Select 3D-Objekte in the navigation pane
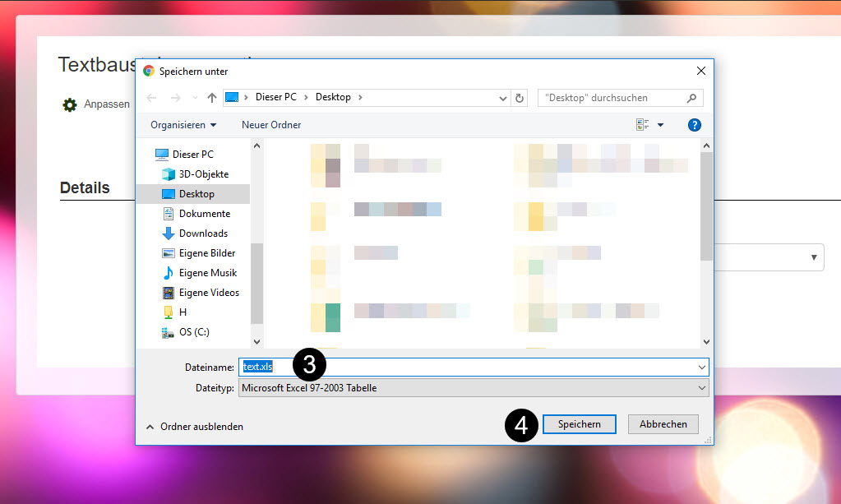 [x=203, y=174]
